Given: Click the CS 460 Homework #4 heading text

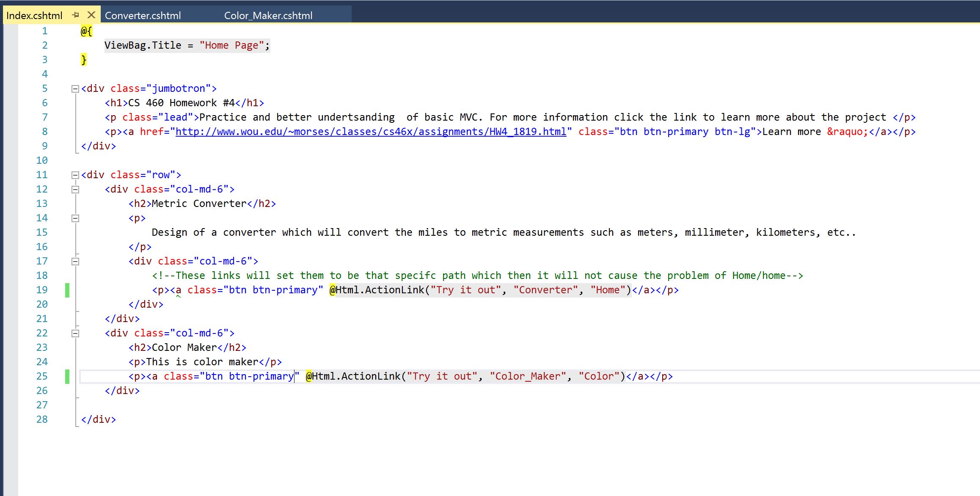Looking at the screenshot, I should (181, 103).
